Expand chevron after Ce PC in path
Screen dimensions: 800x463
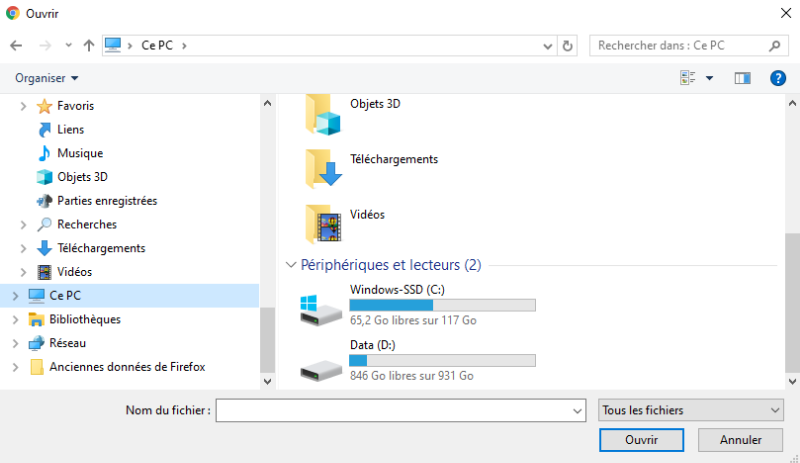184,45
